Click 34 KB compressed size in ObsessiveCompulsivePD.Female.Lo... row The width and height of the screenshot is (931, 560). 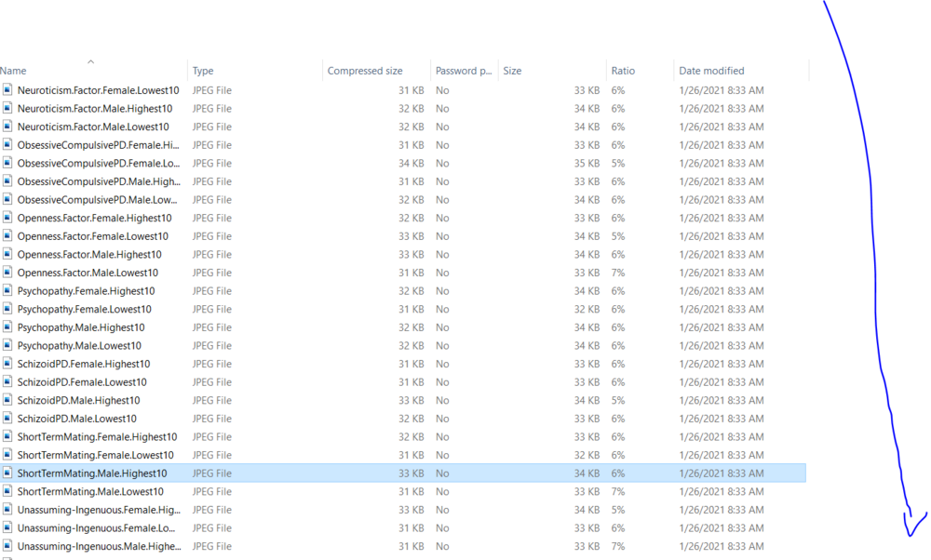(411, 163)
